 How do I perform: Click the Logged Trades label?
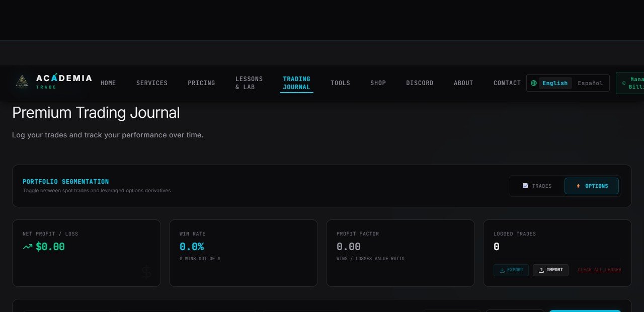pos(515,234)
